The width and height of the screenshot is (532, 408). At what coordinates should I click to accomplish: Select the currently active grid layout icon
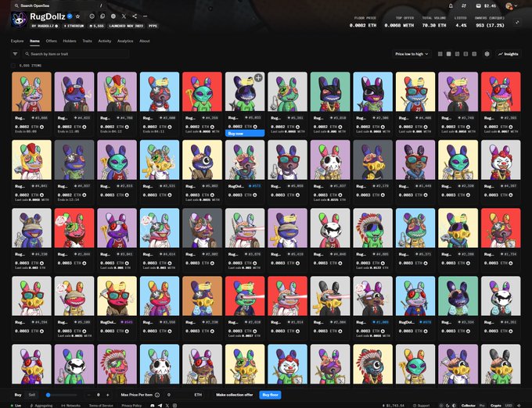pos(448,54)
